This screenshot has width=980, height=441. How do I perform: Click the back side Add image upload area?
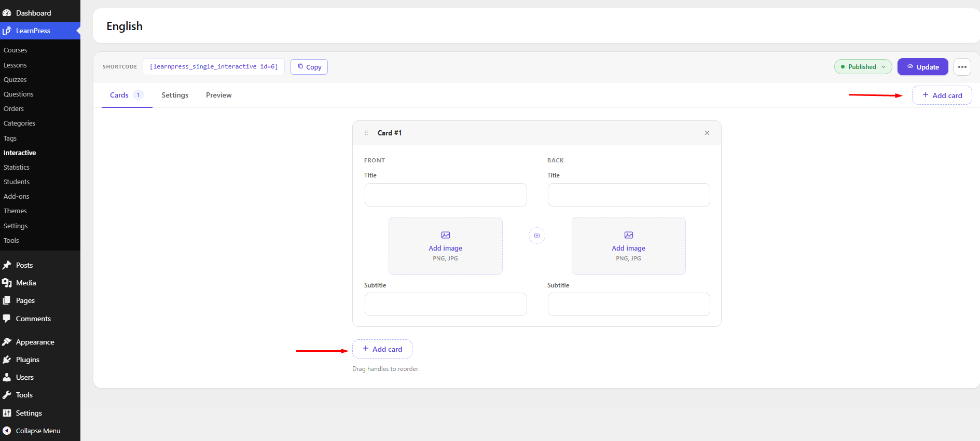click(x=629, y=246)
